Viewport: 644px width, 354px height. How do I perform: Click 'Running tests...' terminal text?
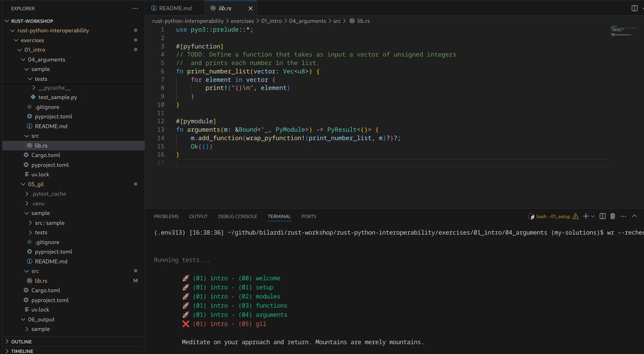click(182, 260)
